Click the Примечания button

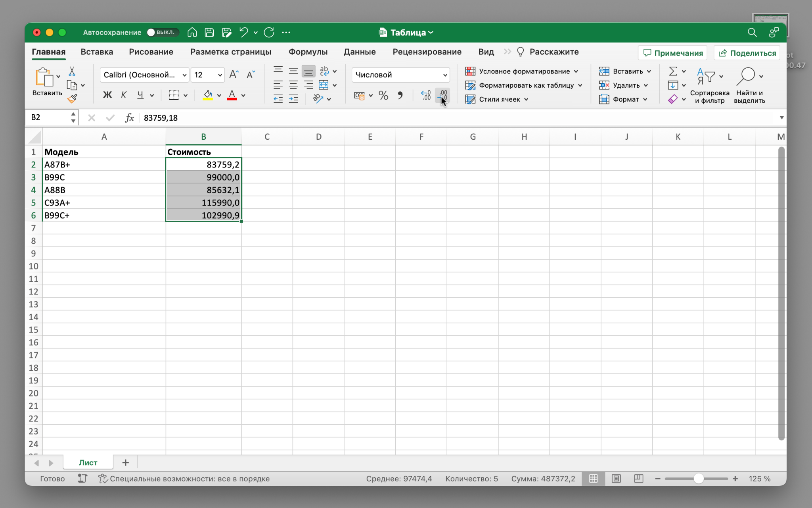(x=672, y=53)
